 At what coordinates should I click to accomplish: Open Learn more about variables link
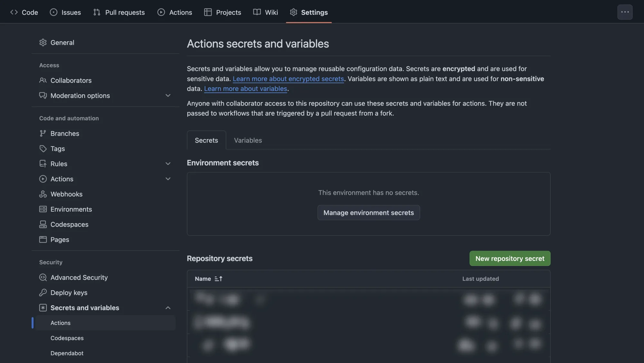click(245, 89)
